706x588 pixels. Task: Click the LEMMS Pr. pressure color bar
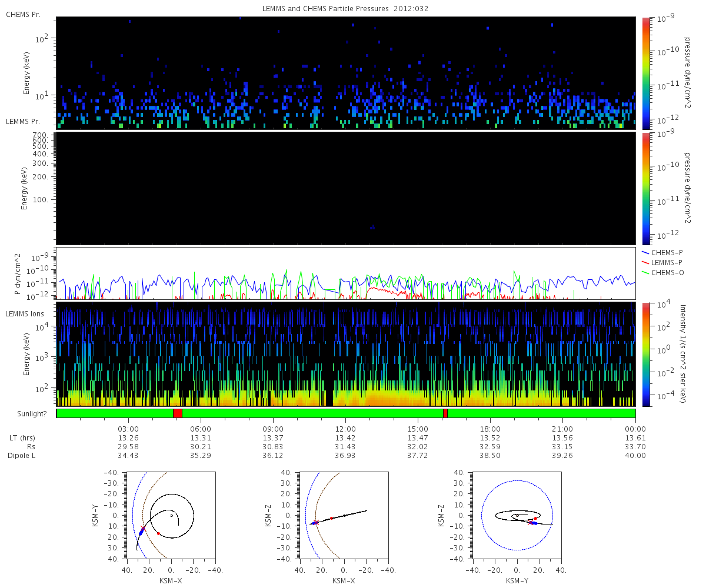(x=647, y=188)
